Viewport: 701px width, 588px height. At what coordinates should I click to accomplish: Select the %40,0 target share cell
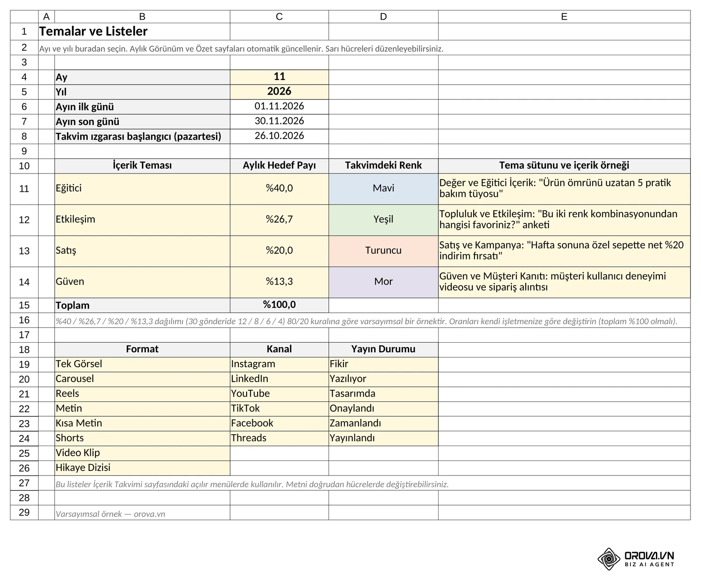click(x=279, y=189)
